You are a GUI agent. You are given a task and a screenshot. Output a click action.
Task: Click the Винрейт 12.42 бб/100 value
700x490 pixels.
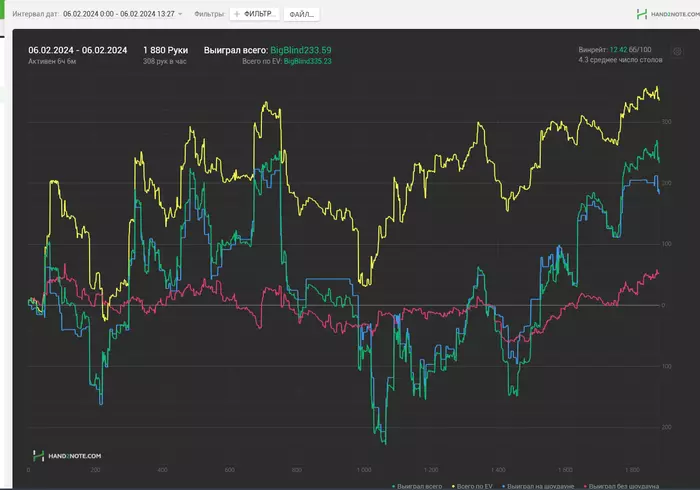[615, 50]
